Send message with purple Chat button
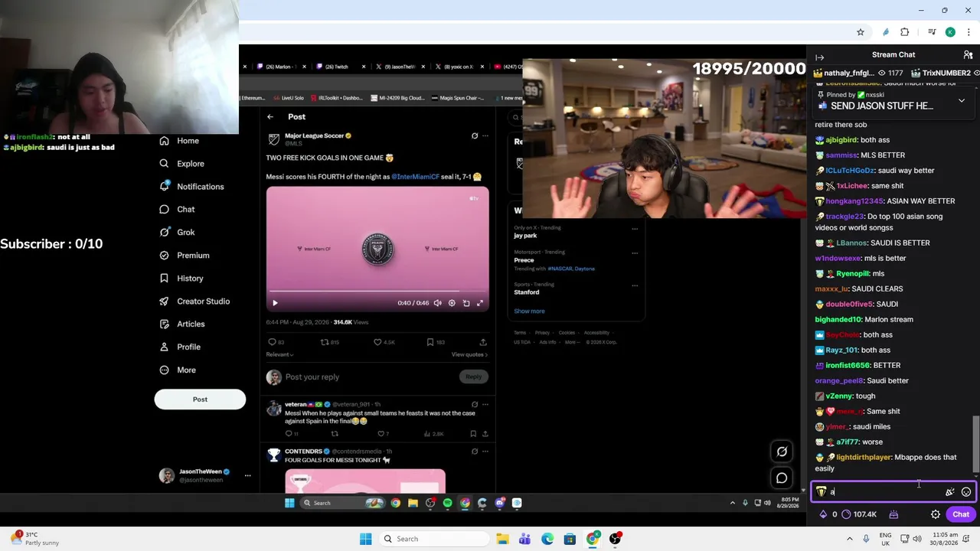980x551 pixels. (961, 514)
